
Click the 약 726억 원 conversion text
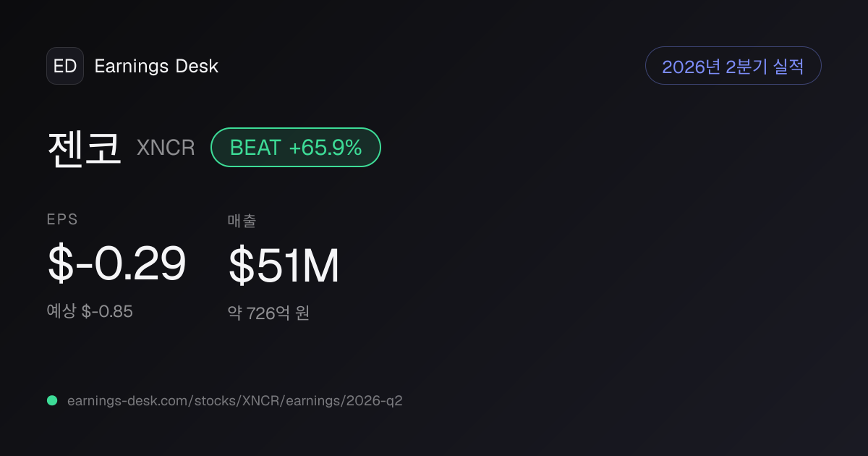tap(268, 313)
